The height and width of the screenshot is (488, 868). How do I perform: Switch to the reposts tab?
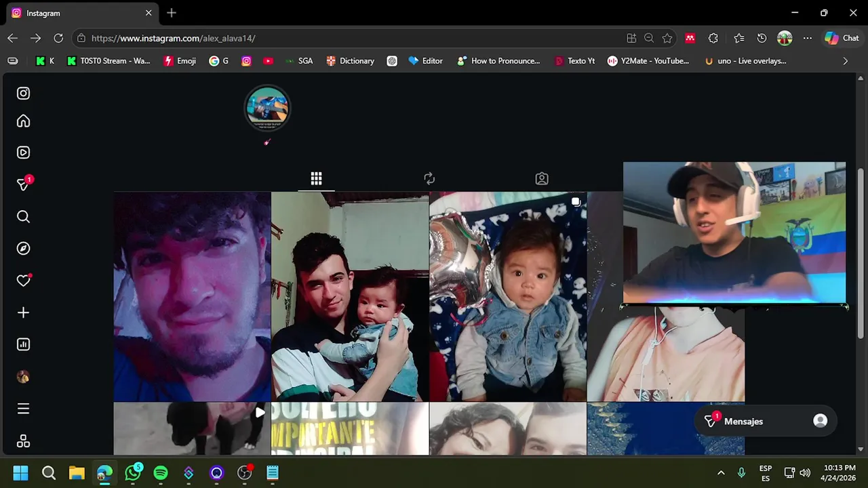click(x=429, y=178)
